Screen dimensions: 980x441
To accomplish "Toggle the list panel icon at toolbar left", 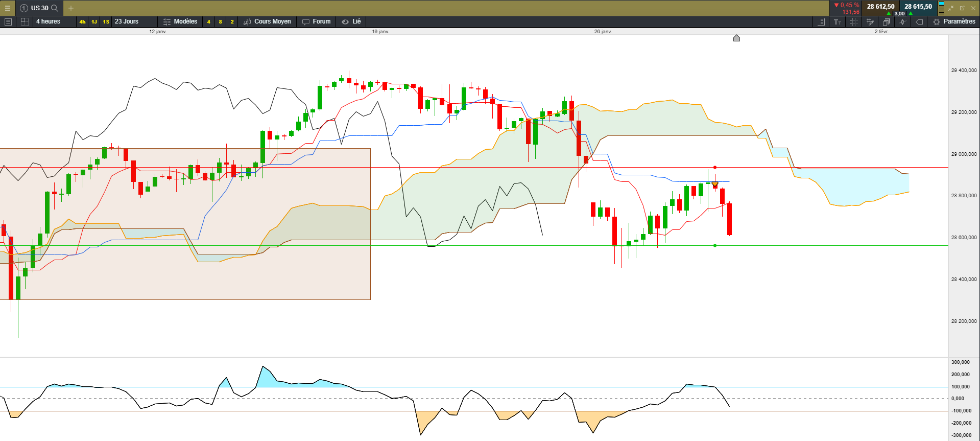I will pyautogui.click(x=8, y=21).
